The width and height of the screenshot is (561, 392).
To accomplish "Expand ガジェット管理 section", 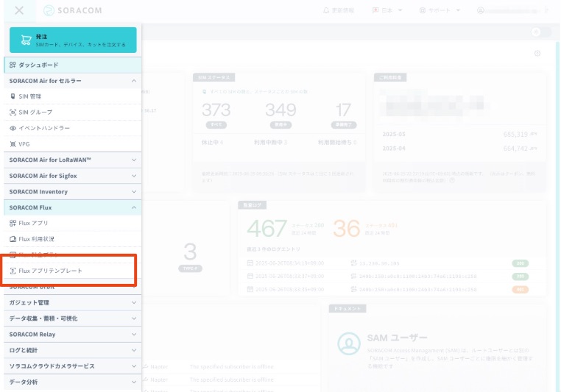I will [x=73, y=302].
